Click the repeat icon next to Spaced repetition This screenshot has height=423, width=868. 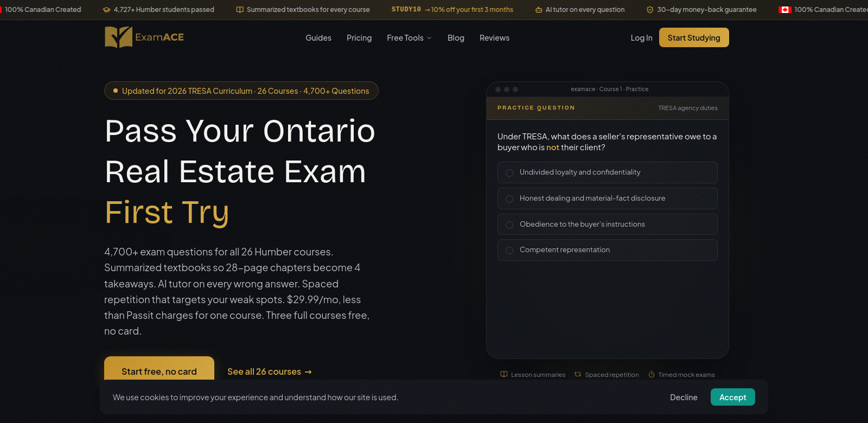(x=578, y=374)
